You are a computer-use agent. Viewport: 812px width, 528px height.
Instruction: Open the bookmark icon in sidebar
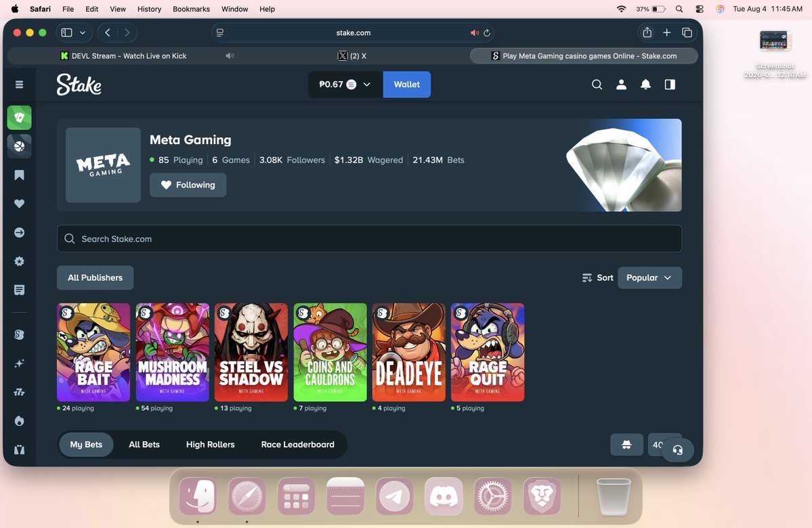click(x=19, y=175)
